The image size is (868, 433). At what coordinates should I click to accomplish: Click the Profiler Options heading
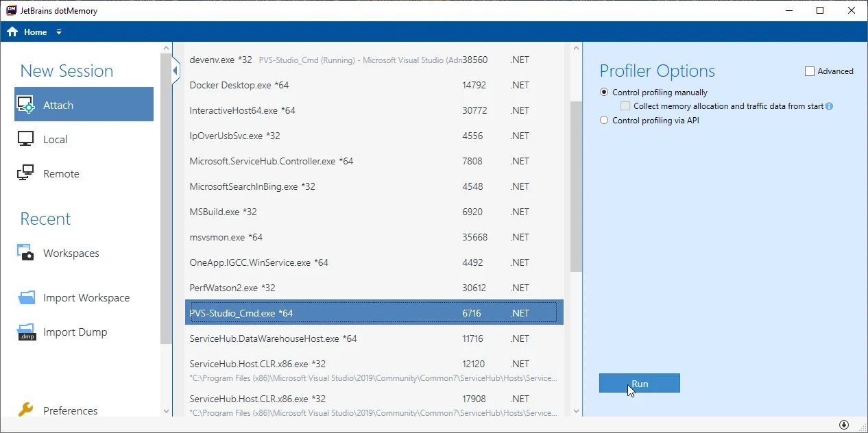tap(657, 71)
